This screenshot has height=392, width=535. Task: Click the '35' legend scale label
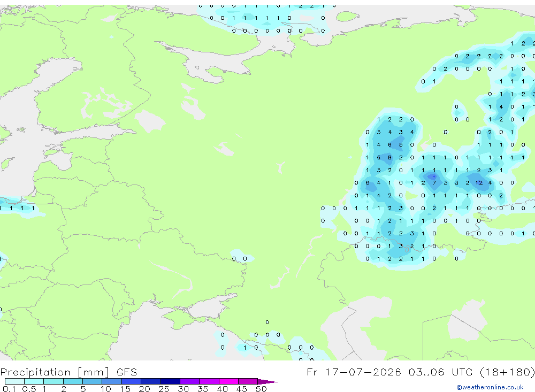coord(203,389)
